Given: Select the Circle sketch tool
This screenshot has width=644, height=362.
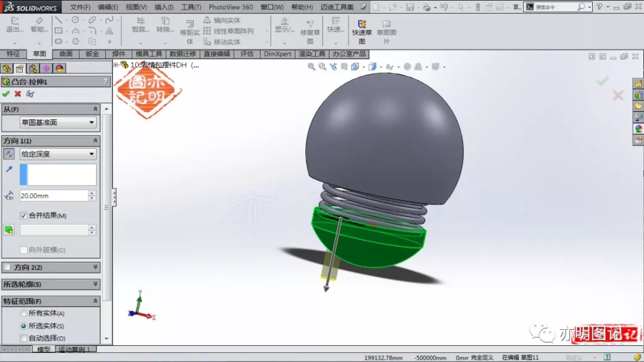Looking at the screenshot, I should pos(75,20).
